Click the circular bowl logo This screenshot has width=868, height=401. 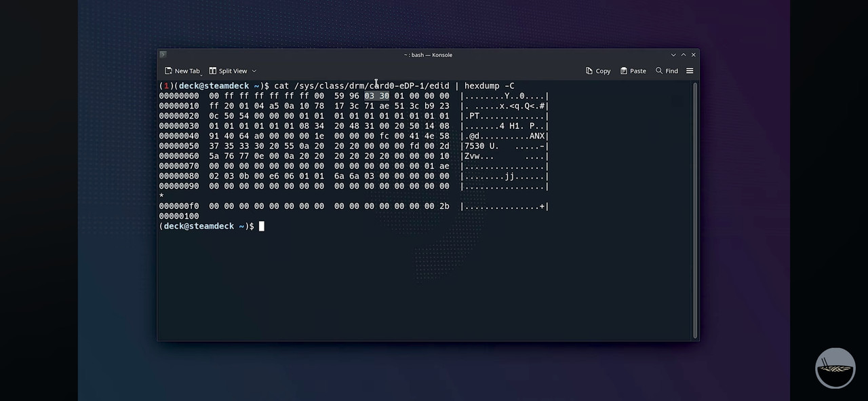tap(835, 368)
